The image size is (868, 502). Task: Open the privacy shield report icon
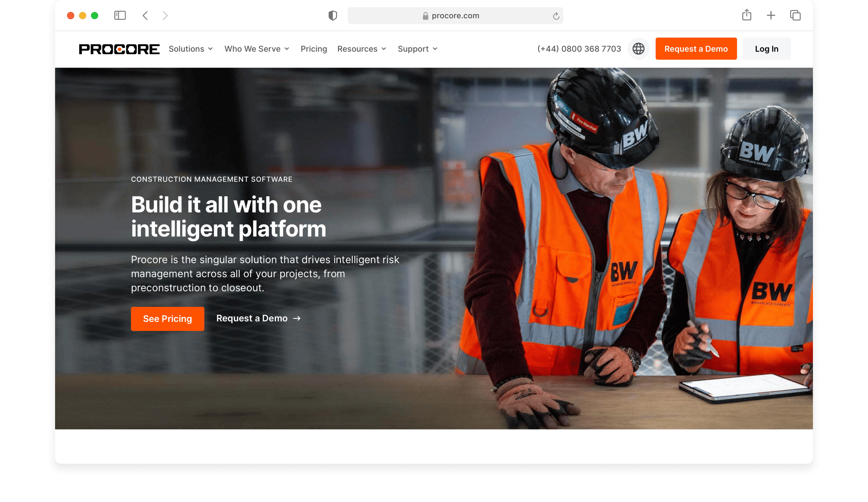[x=333, y=16]
